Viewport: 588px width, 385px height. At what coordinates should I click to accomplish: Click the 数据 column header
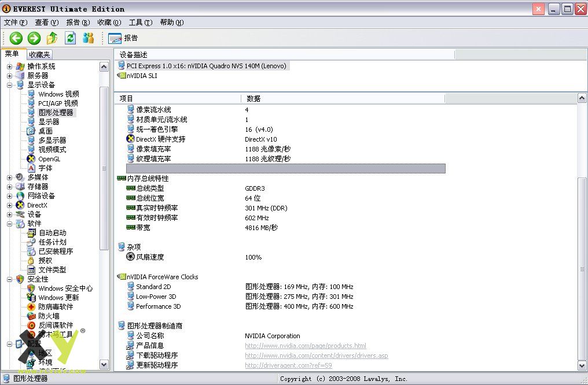point(343,98)
